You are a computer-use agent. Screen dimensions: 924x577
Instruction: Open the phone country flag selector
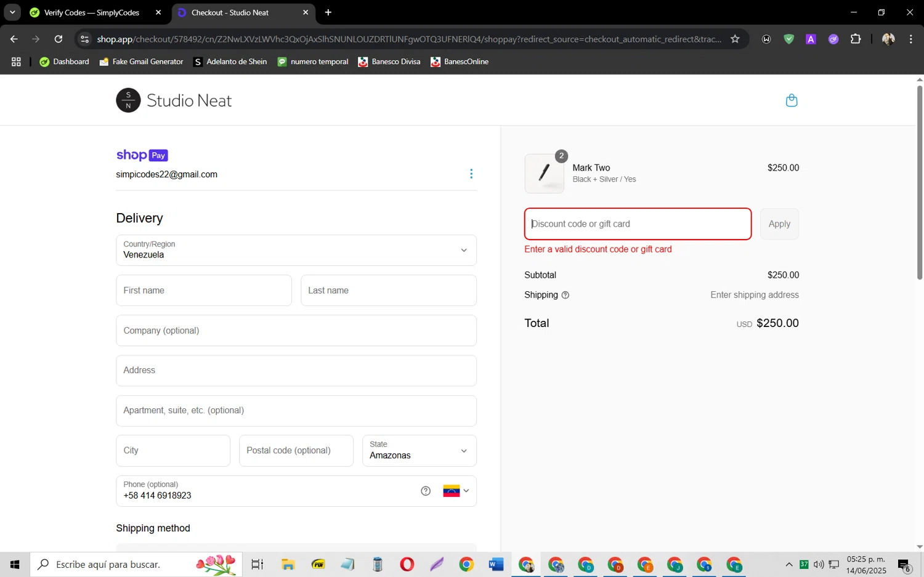(x=456, y=491)
